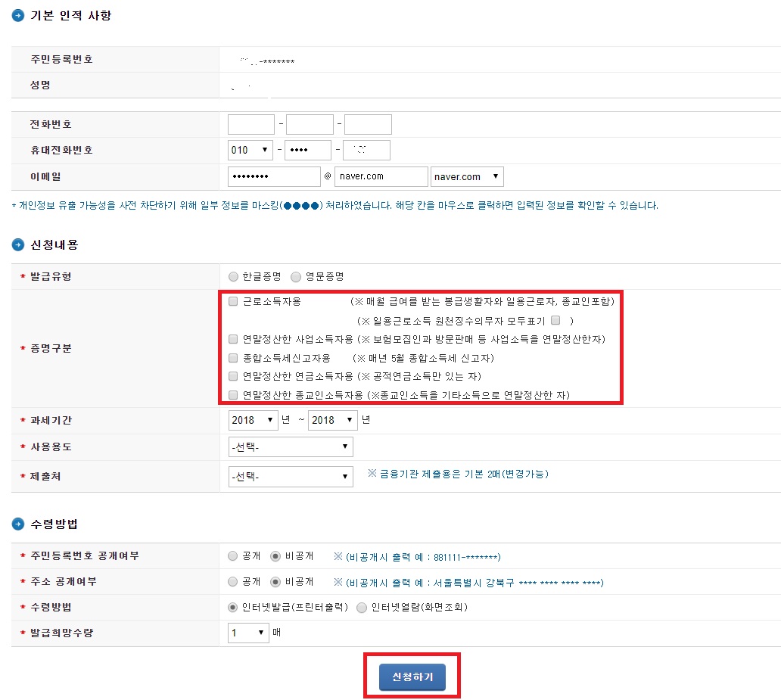Screen dimensions: 781x700
Task: Select 비공개 for 주소 공개여부
Action: click(275, 581)
